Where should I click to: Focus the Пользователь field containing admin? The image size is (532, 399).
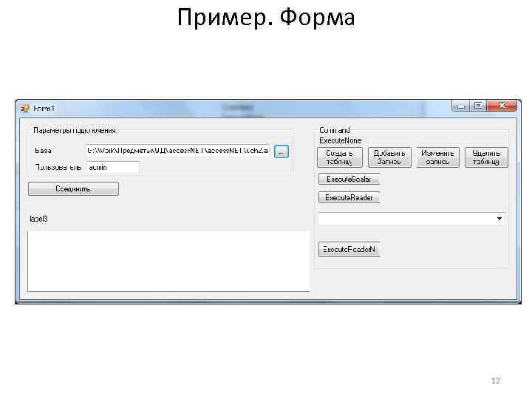pyautogui.click(x=113, y=167)
